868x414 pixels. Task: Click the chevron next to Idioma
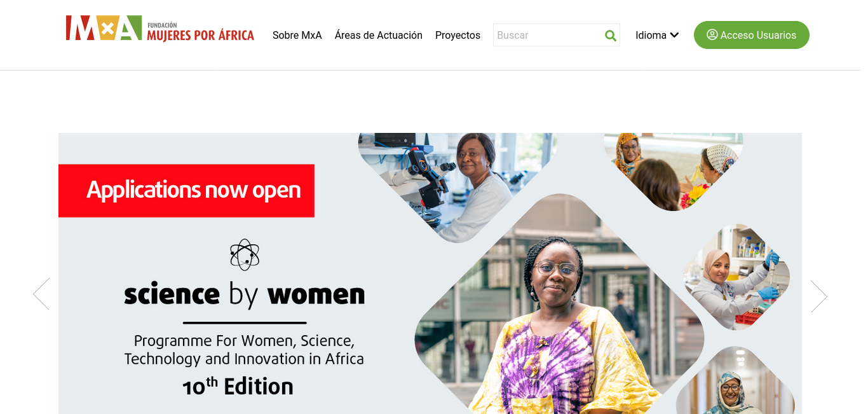(674, 35)
